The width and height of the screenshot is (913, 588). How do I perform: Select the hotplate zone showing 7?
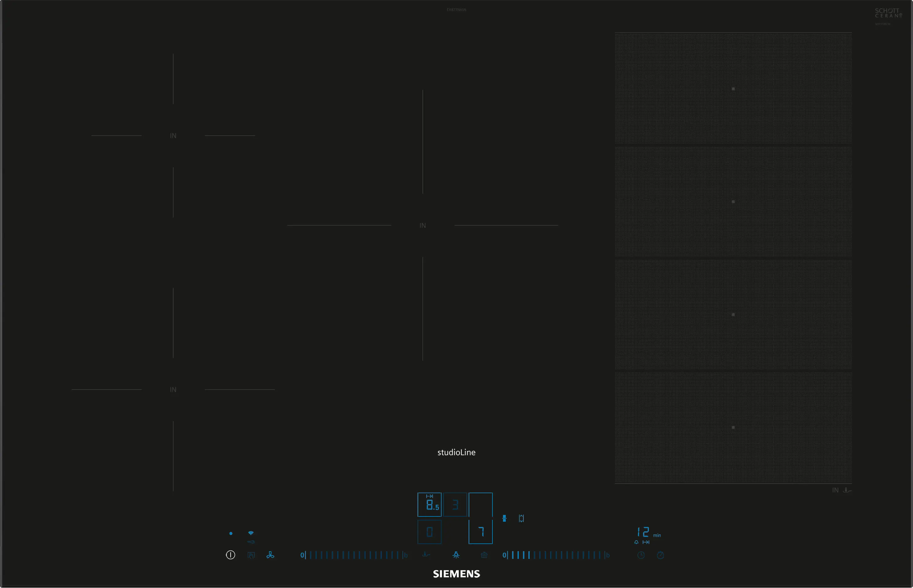point(481,531)
